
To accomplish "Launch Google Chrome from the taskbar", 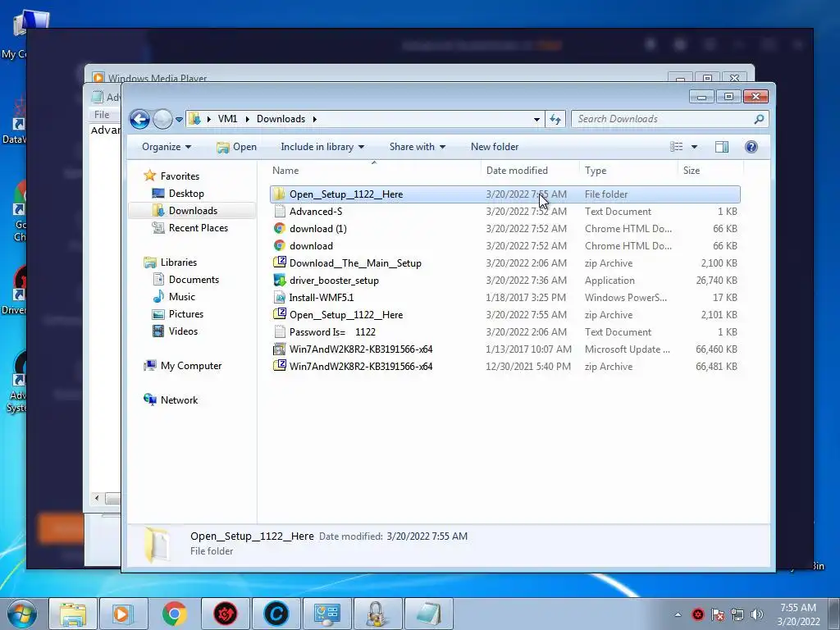I will click(174, 614).
